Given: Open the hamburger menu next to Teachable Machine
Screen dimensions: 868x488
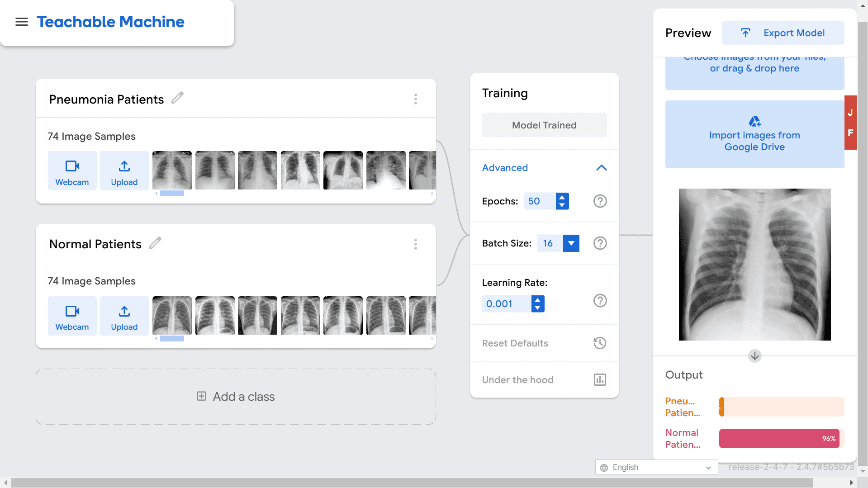Looking at the screenshot, I should coord(21,22).
